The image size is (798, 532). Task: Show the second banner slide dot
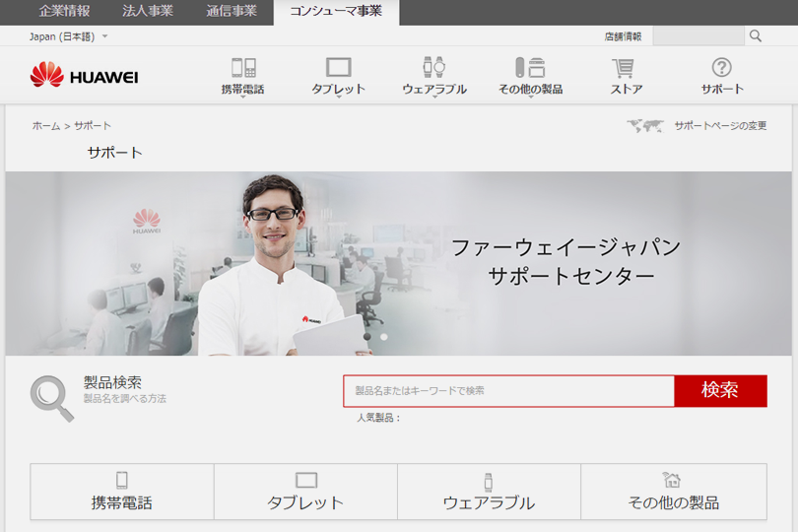coord(384,337)
